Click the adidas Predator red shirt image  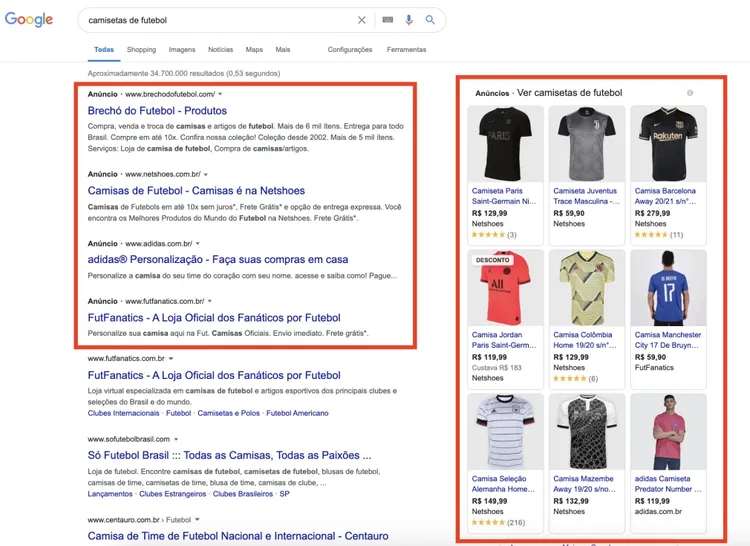(x=668, y=432)
